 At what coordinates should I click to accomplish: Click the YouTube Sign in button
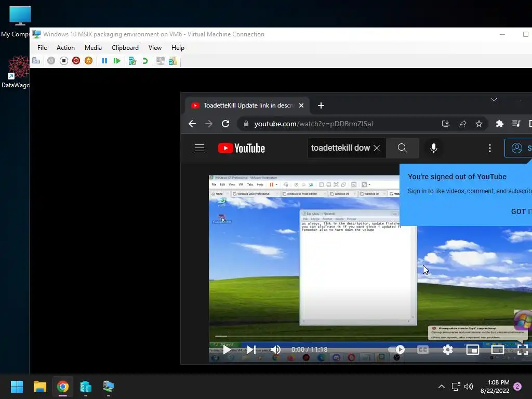point(518,148)
